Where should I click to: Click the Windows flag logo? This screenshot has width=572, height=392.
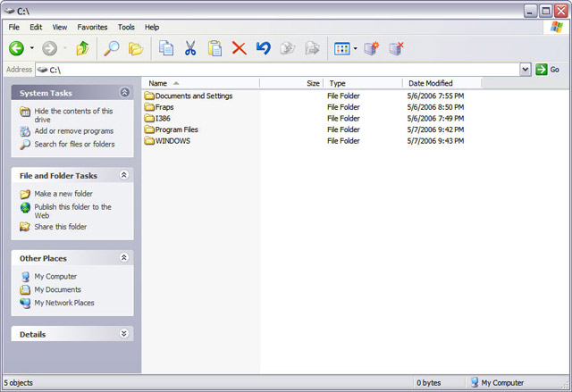(x=557, y=27)
